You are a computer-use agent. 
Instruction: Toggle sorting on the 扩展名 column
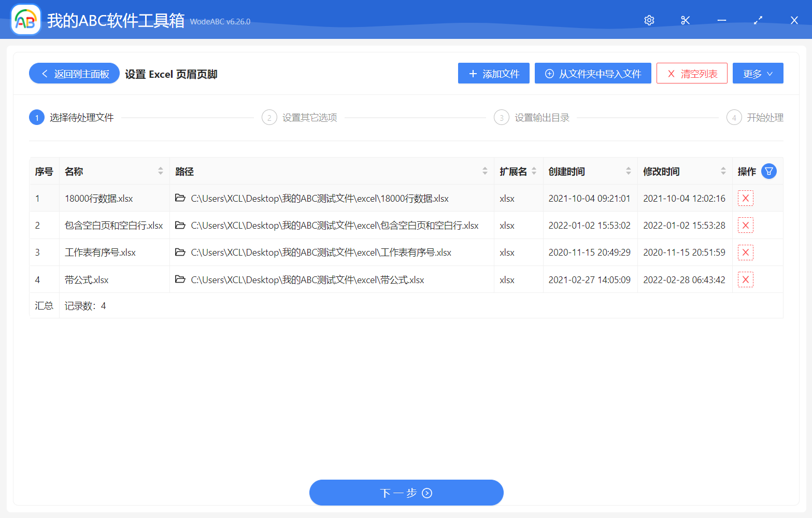click(534, 171)
